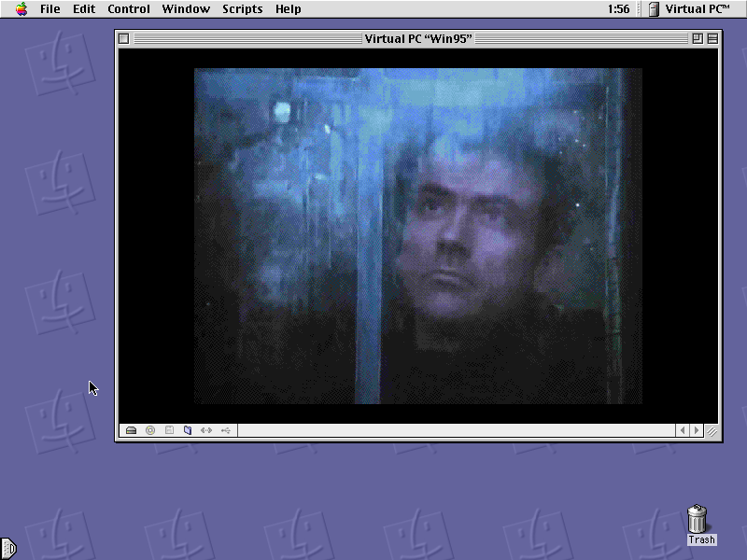The height and width of the screenshot is (560, 747).
Task: Open the Control menu
Action: pyautogui.click(x=129, y=8)
